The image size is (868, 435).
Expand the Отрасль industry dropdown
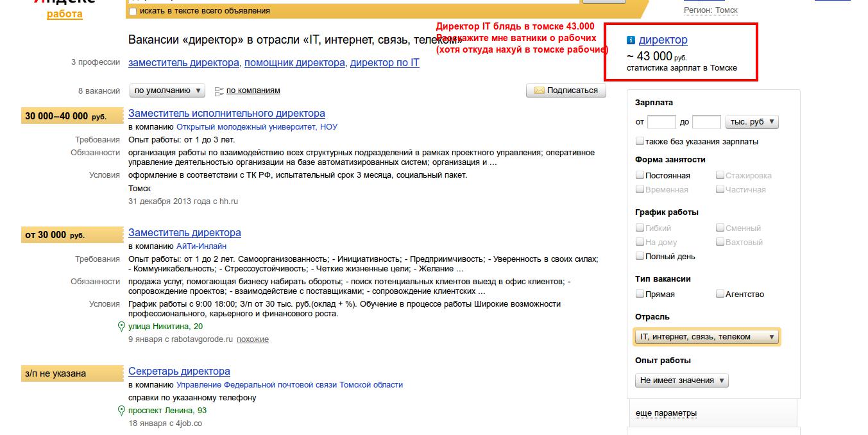[x=707, y=337]
